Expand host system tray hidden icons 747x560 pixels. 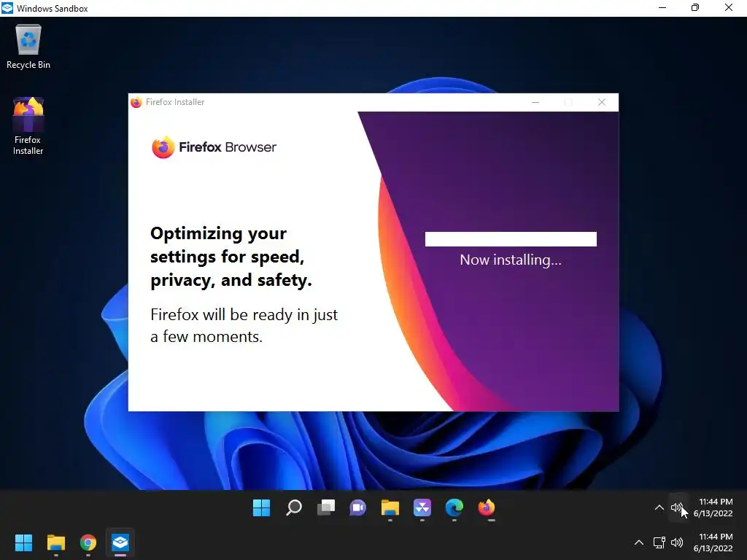click(x=639, y=542)
